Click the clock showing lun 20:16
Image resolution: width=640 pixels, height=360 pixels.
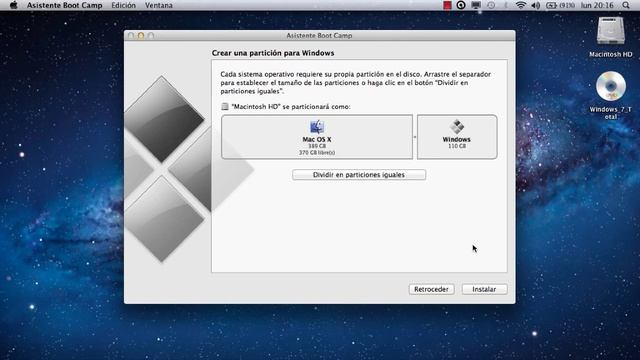point(597,5)
